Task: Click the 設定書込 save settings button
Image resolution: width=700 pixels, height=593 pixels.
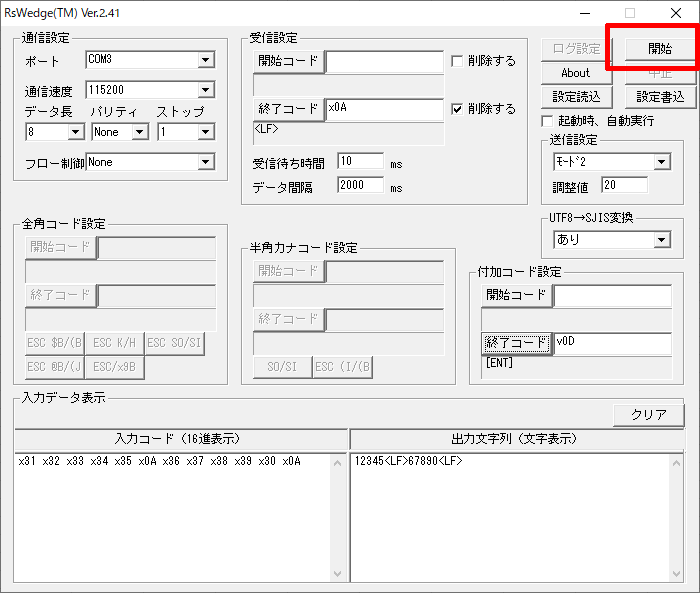Action: 660,97
